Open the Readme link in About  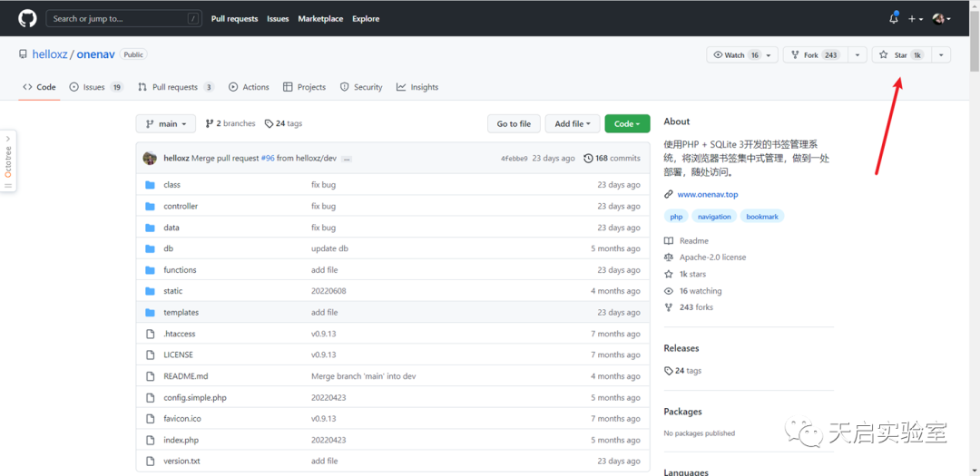click(x=687, y=241)
